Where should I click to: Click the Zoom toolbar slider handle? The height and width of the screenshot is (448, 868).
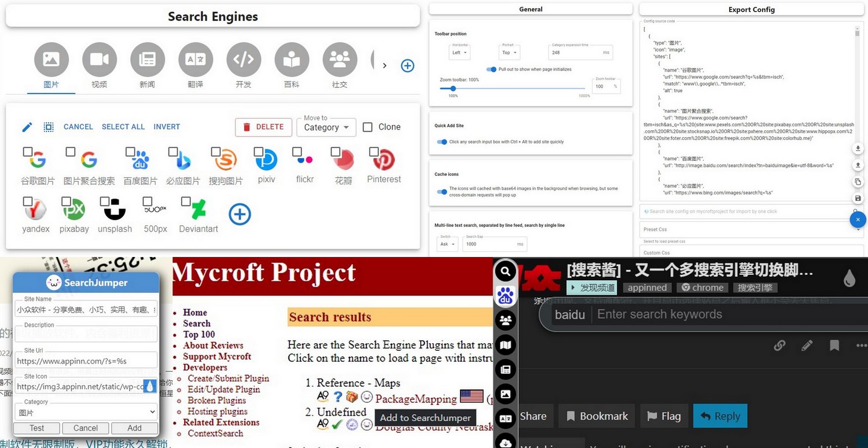tap(453, 89)
